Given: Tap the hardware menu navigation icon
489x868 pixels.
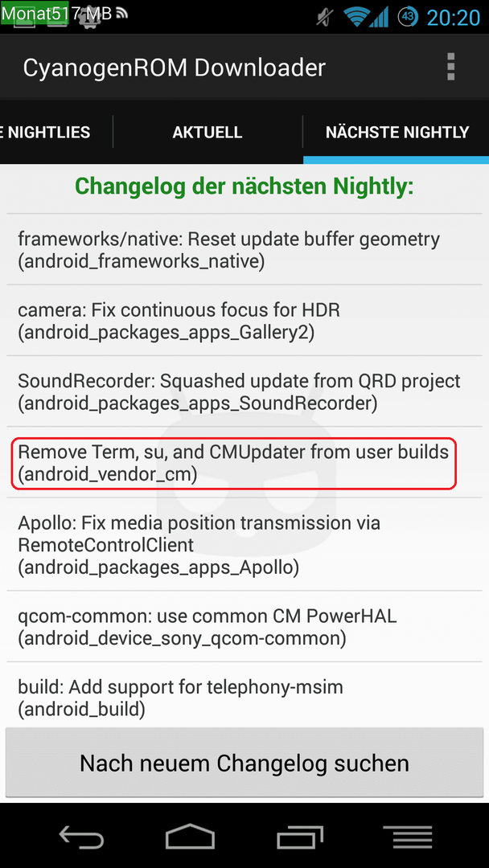Looking at the screenshot, I should tap(408, 836).
